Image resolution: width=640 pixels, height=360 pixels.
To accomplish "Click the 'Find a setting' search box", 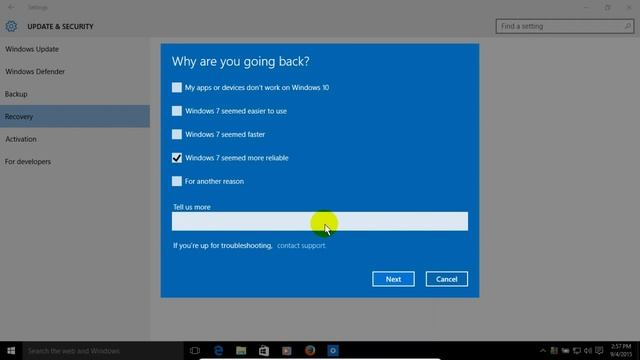I will (565, 26).
